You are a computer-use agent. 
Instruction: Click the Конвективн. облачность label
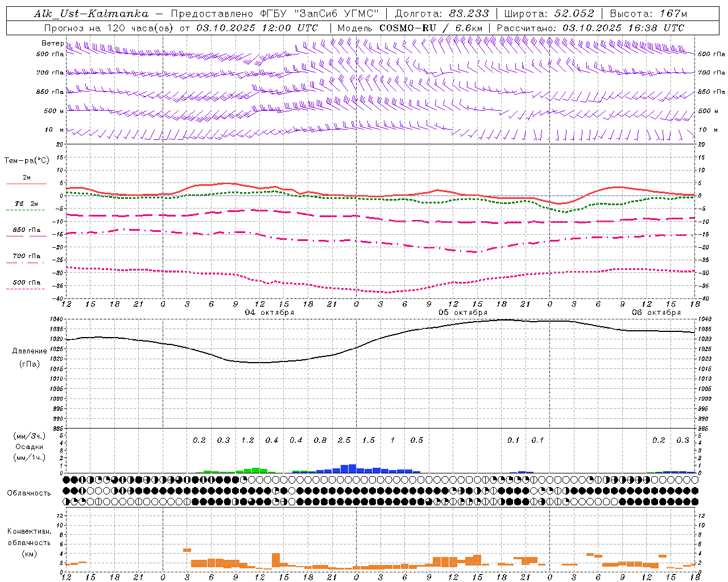coord(30,537)
